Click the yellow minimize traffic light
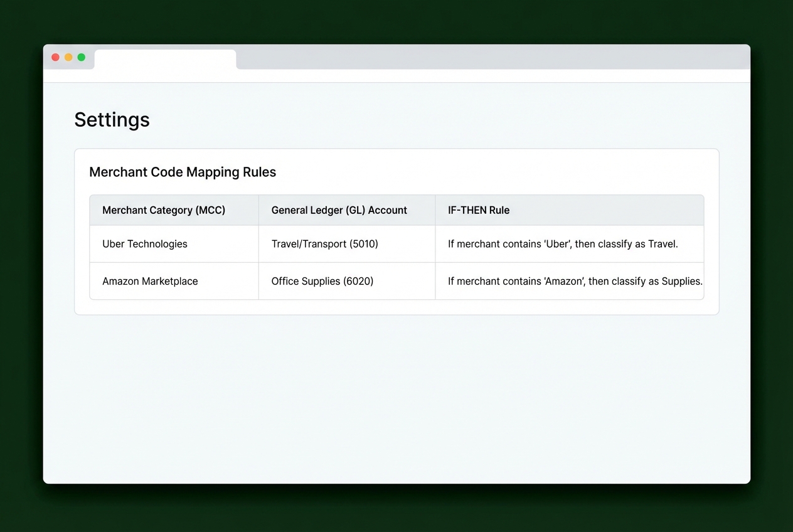This screenshot has height=532, width=793. (x=68, y=56)
